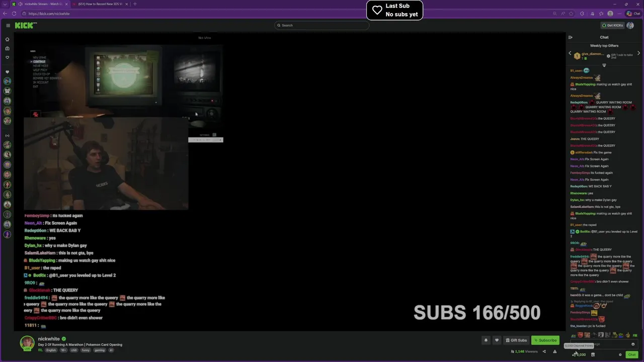The height and width of the screenshot is (362, 644).
Task: Click the share stream icon
Action: (544, 351)
